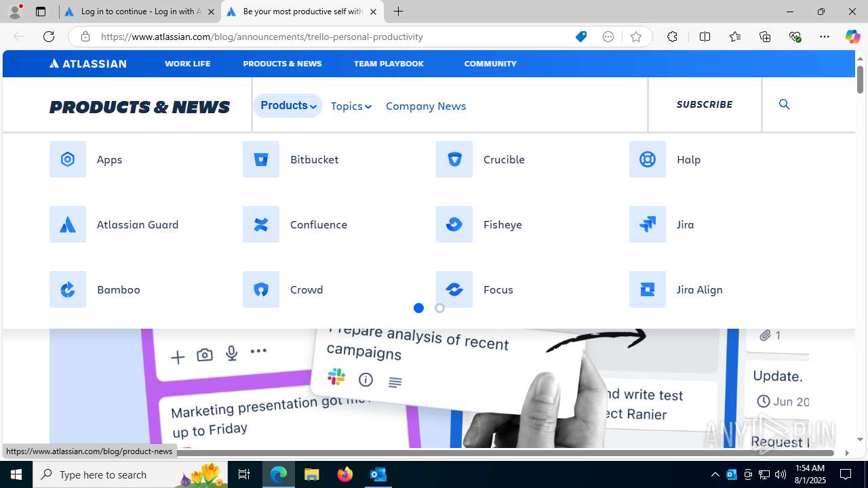Open the Jira Align icon
The image size is (868, 488).
pos(648,289)
